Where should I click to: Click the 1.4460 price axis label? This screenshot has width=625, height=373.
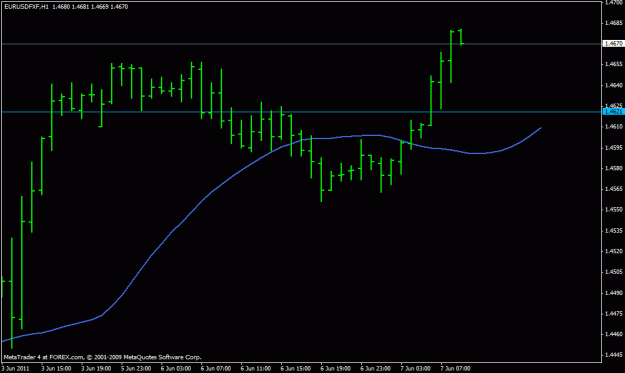pos(613,334)
